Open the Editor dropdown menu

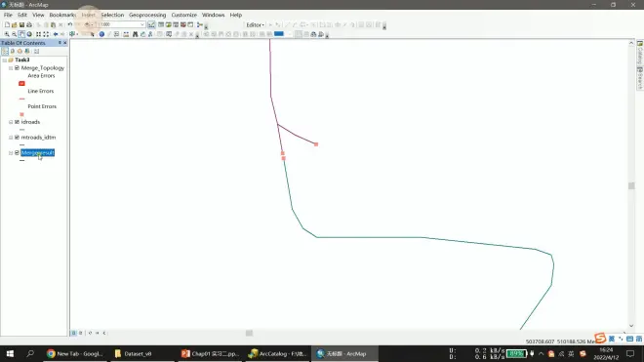[x=255, y=25]
